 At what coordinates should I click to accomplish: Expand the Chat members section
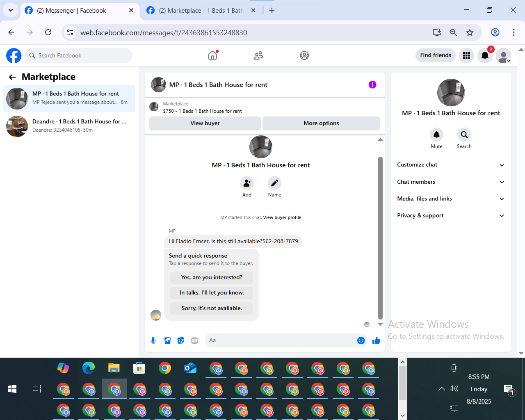coord(450,182)
